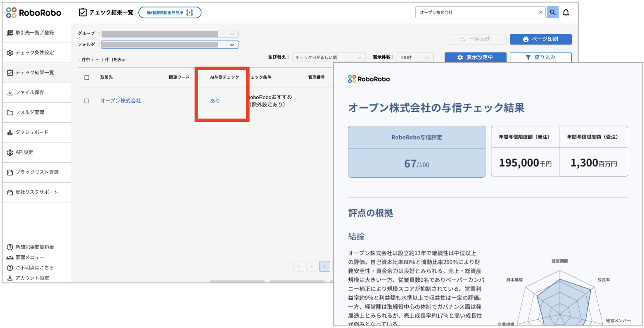This screenshot has height=328, width=644.
Task: Click the printer icon on ページ印刷
Action: click(526, 39)
